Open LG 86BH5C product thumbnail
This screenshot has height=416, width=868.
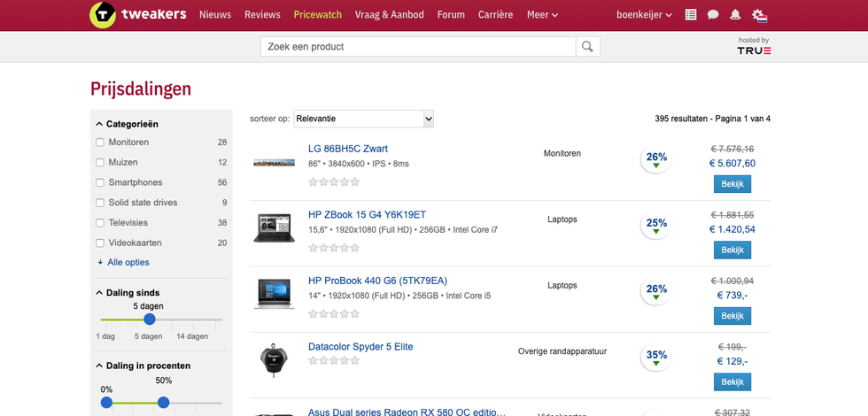click(x=274, y=163)
